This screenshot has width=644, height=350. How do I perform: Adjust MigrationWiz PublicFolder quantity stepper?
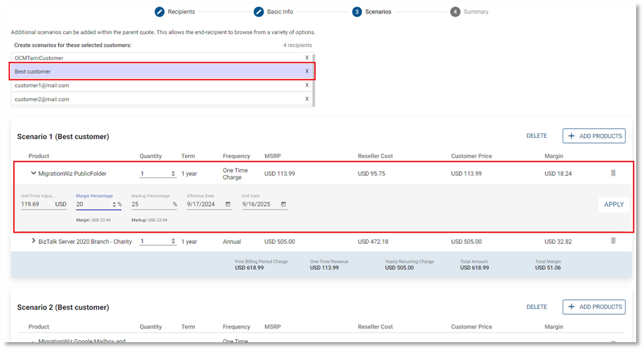[173, 174]
